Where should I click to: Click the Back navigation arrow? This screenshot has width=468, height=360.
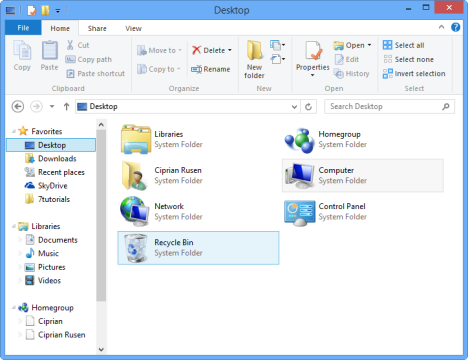point(18,107)
